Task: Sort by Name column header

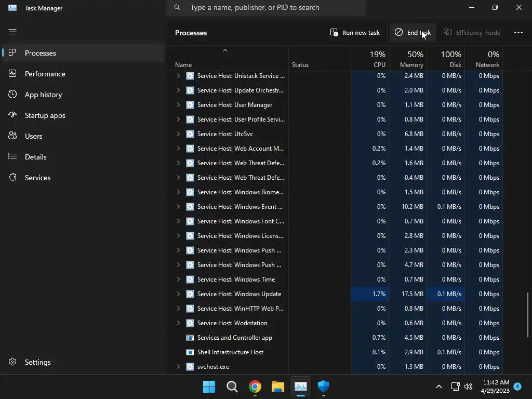Action: tap(228, 59)
